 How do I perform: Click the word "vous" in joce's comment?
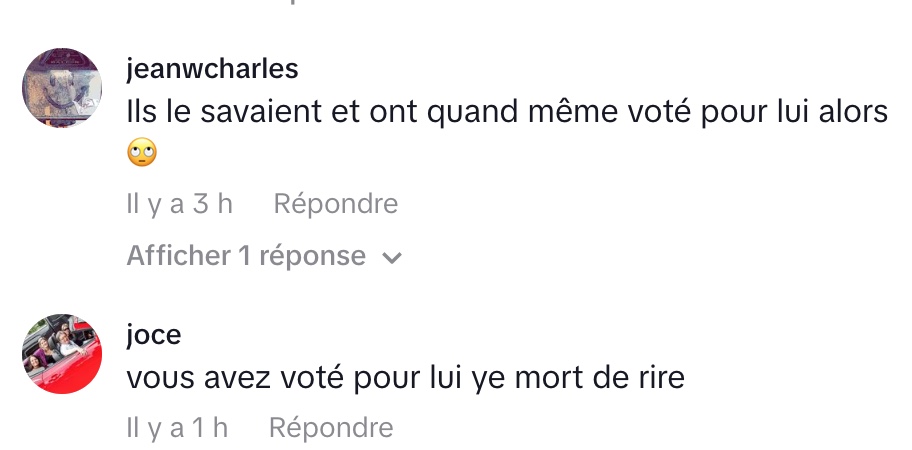click(x=160, y=379)
